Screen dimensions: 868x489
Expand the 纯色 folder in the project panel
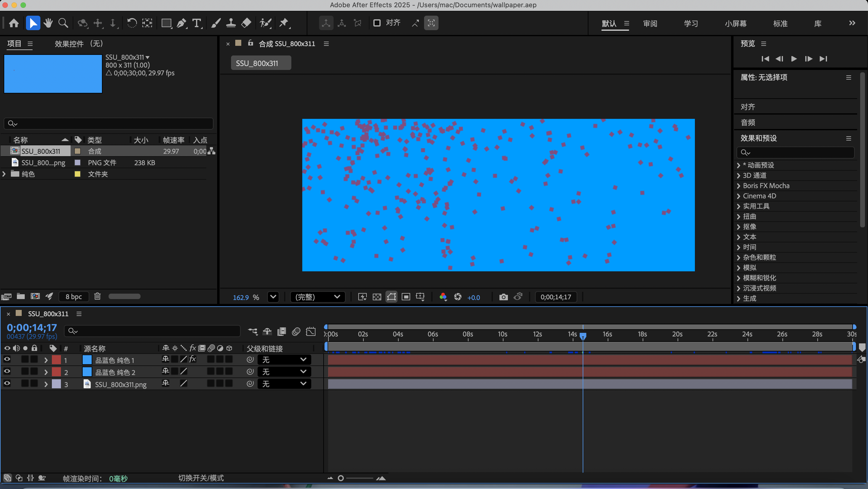pyautogui.click(x=4, y=174)
